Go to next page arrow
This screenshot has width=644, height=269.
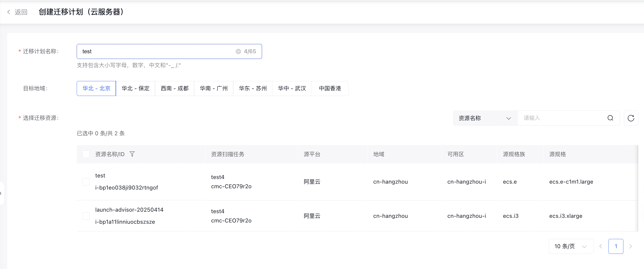coord(631,246)
